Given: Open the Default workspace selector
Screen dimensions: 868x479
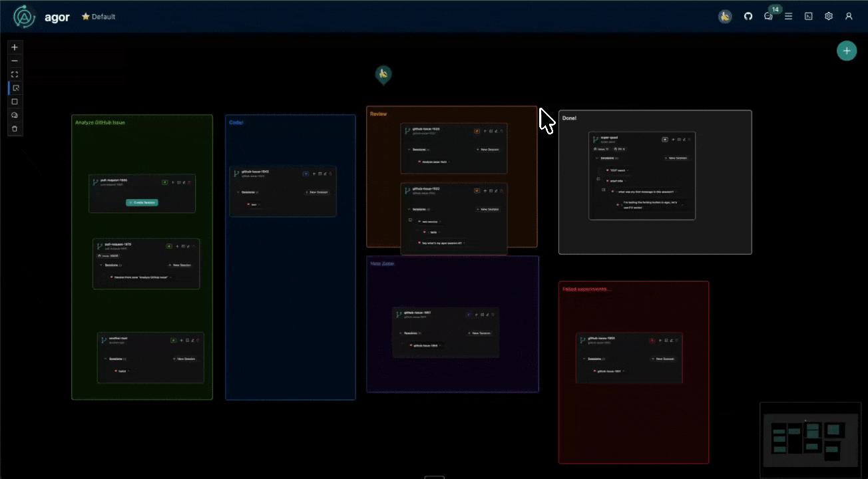Looking at the screenshot, I should pos(99,17).
